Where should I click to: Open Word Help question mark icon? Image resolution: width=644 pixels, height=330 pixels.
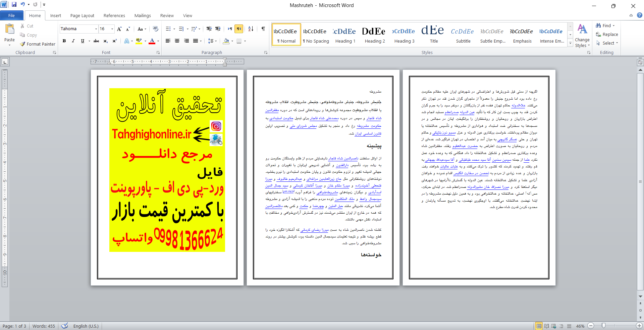click(640, 15)
